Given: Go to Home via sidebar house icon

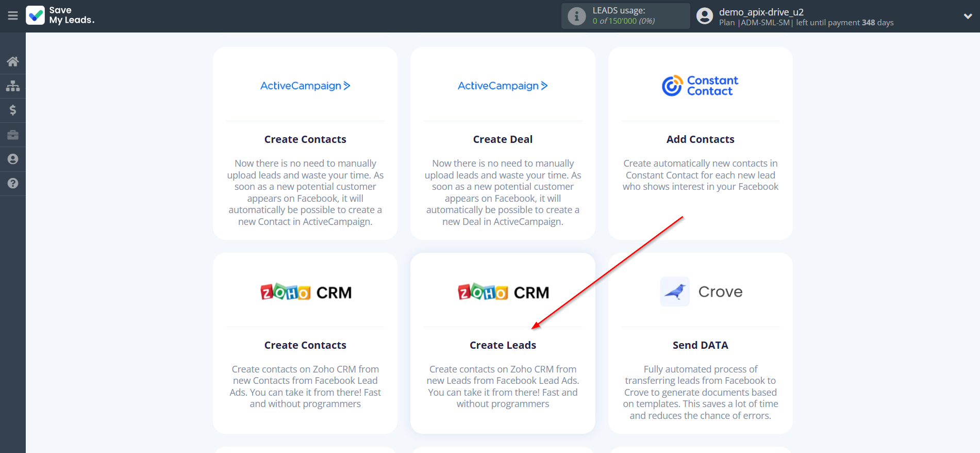Looking at the screenshot, I should [13, 61].
